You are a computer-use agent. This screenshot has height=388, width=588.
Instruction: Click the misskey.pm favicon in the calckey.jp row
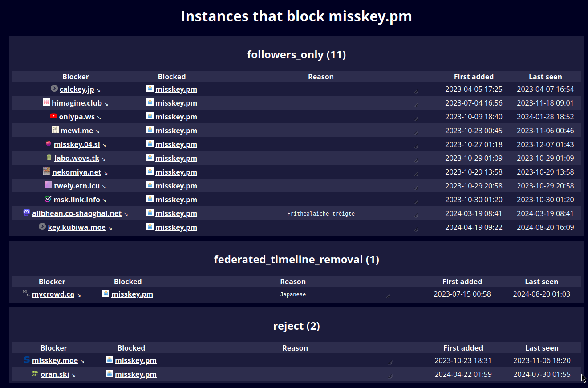click(150, 89)
